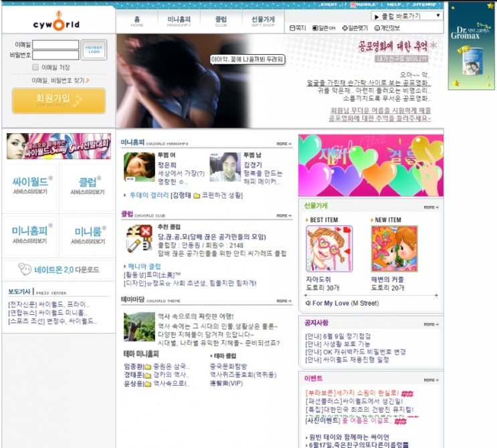Play For My Love (M Street)
This screenshot has width=497, height=448.
click(x=345, y=303)
